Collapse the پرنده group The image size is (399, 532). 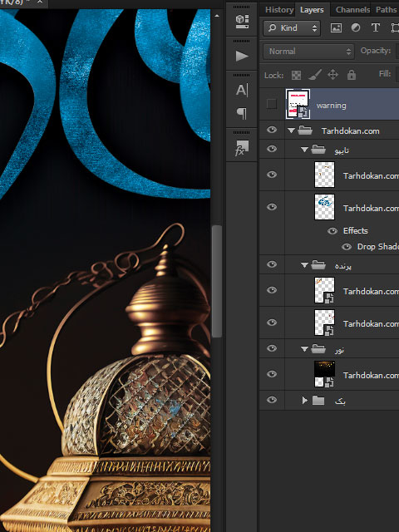tap(304, 265)
